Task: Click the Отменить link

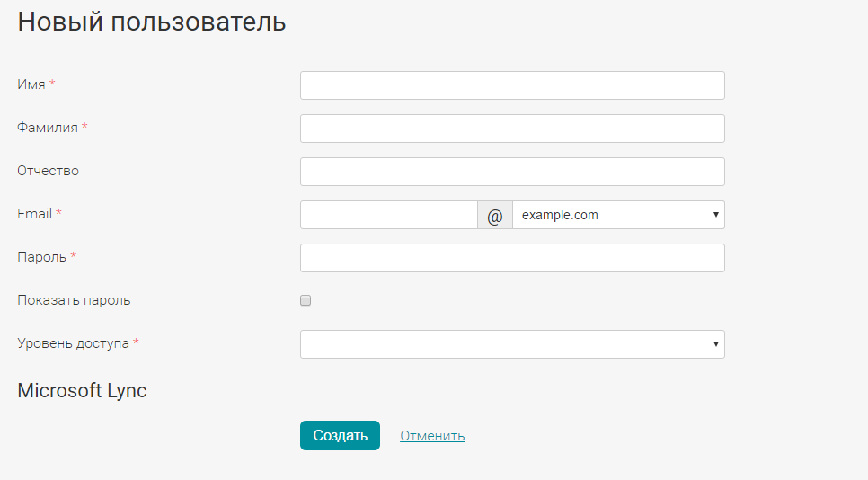Action: point(432,436)
